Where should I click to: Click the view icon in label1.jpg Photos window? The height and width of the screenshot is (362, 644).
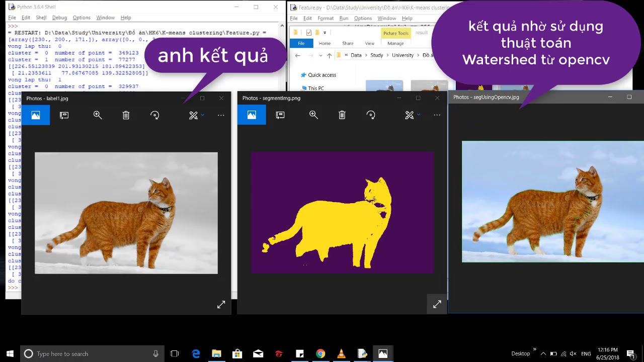point(36,115)
